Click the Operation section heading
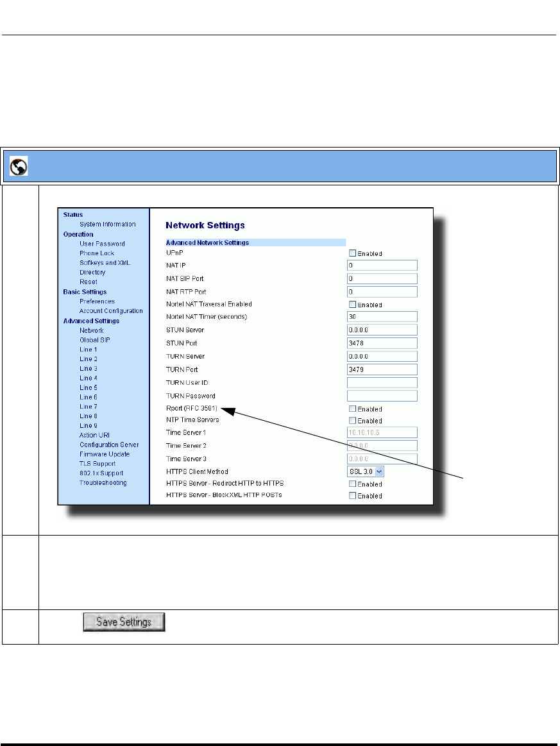 [x=78, y=234]
